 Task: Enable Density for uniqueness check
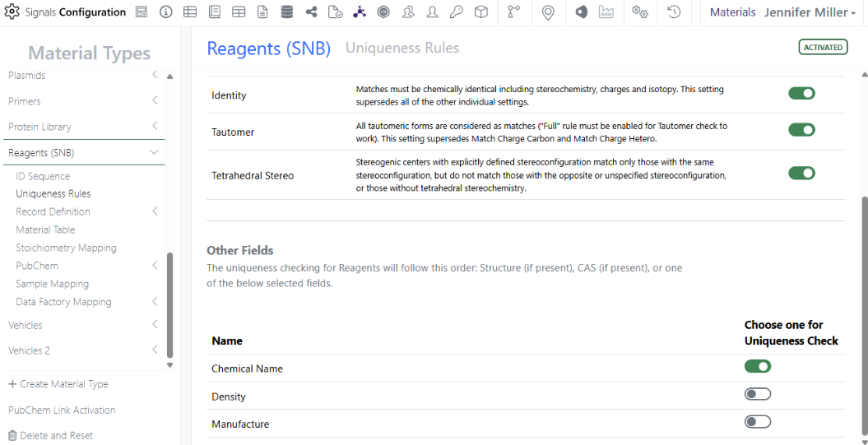tap(757, 395)
